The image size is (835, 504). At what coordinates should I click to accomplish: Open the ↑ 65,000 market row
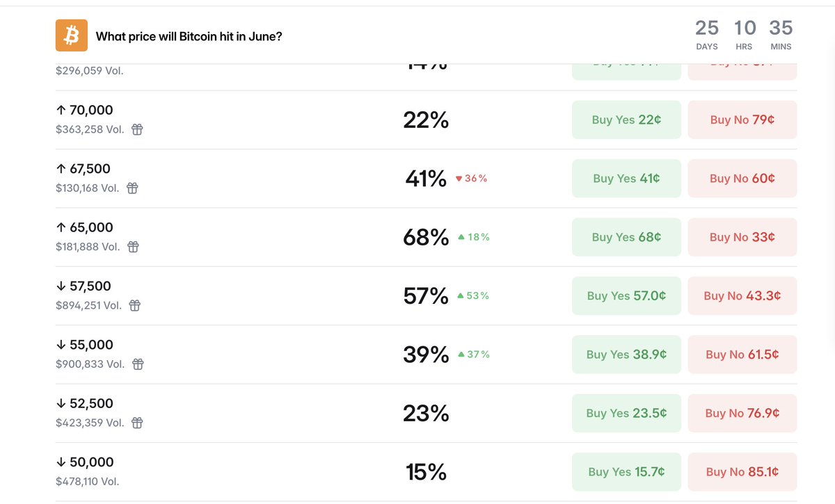(426, 237)
